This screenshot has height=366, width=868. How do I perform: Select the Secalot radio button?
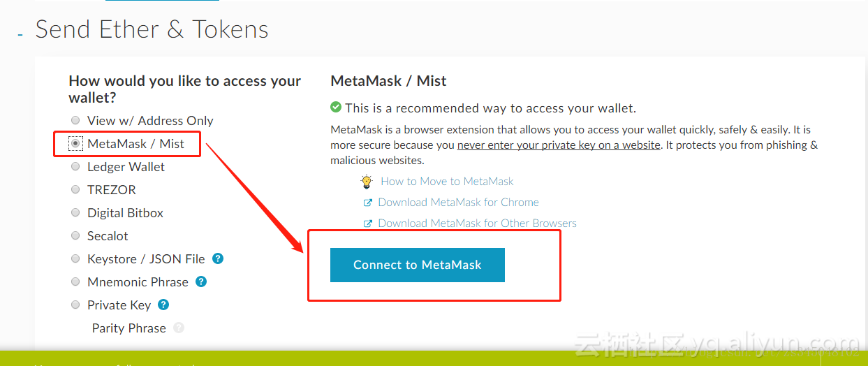[x=75, y=235]
